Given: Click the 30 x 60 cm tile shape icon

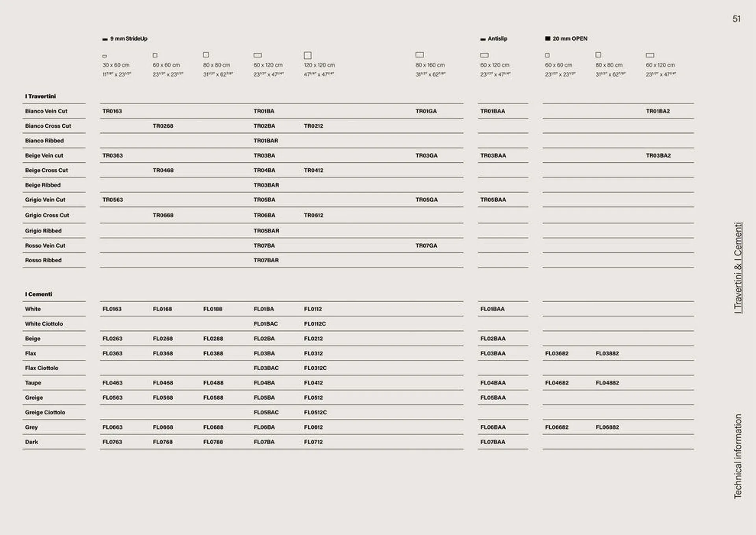Looking at the screenshot, I should click(x=105, y=56).
